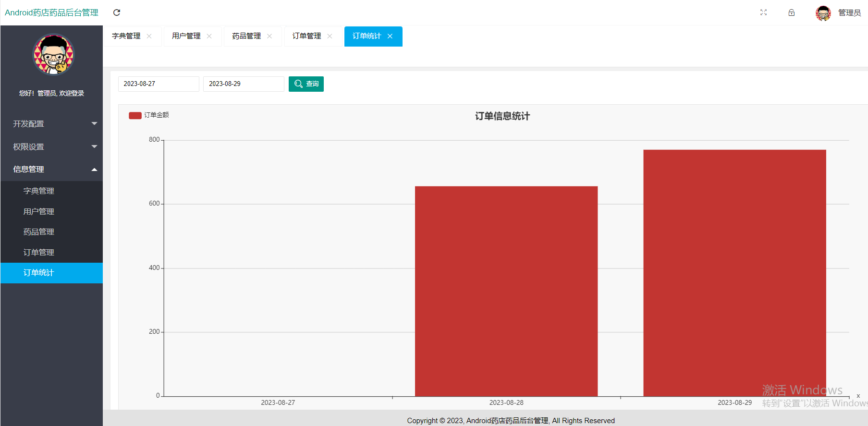Click the admin avatar in top right
This screenshot has height=426, width=868.
(x=823, y=13)
